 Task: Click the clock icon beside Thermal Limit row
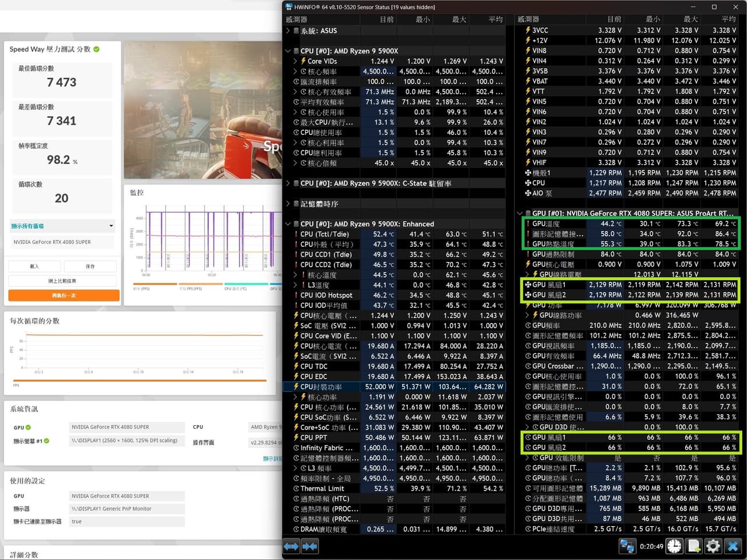click(x=296, y=488)
